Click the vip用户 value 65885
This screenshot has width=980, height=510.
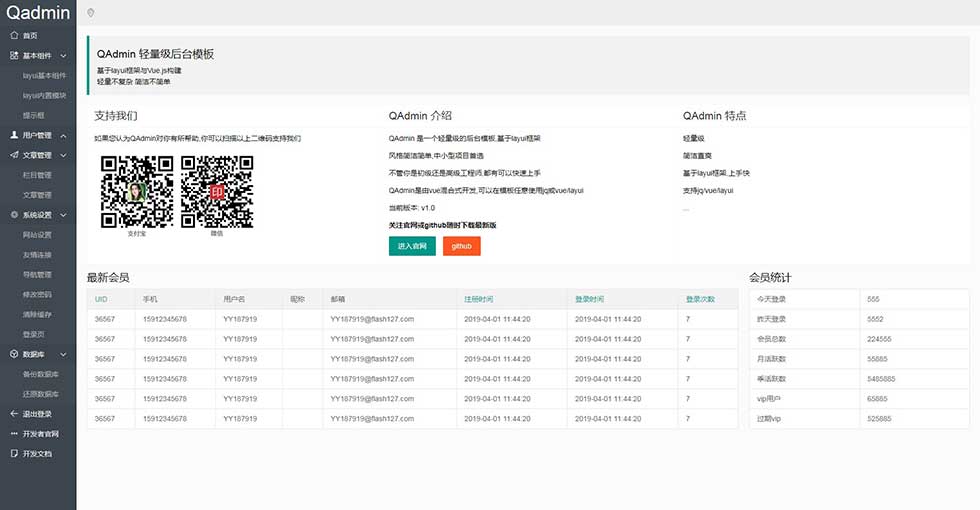click(877, 399)
